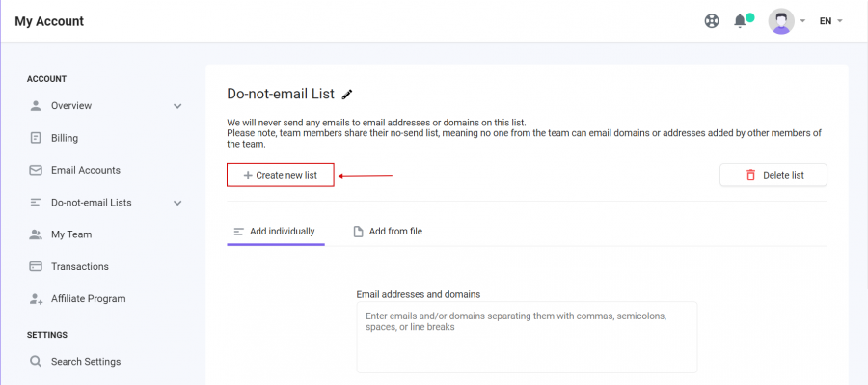
Task: Click the pencil icon beside Do-not-email List title
Action: [347, 95]
